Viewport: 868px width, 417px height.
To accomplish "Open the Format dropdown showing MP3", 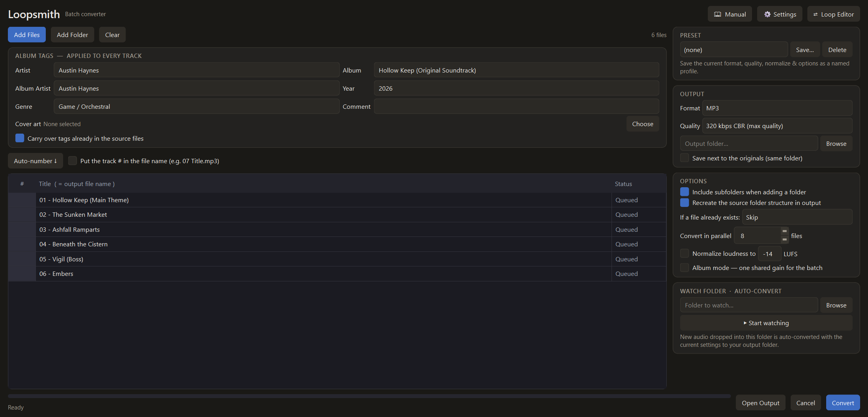I will (777, 108).
